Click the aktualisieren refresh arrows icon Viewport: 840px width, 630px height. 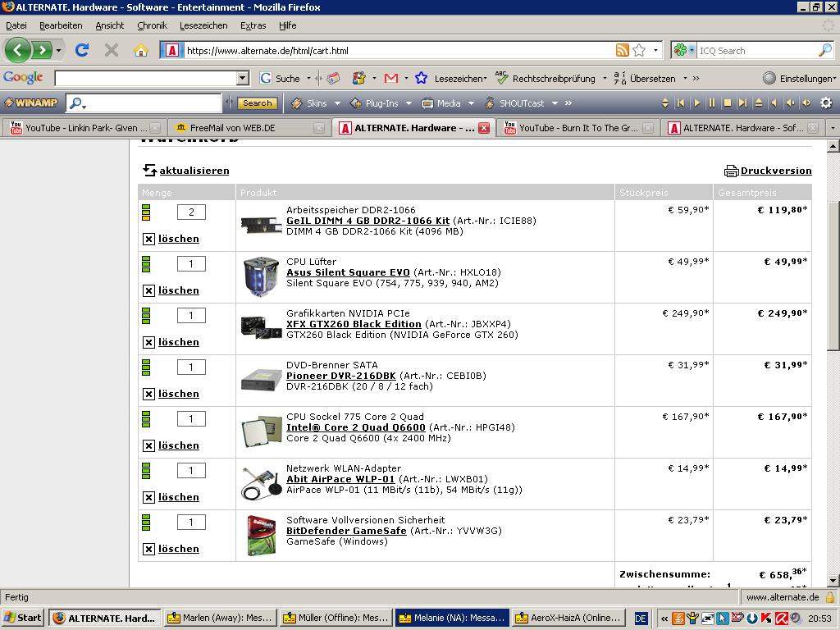click(149, 171)
